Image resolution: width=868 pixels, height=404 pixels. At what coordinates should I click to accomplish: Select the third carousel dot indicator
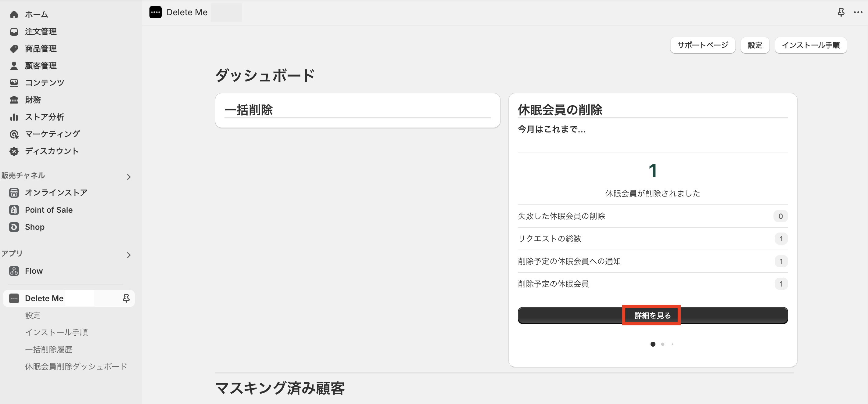pos(672,344)
